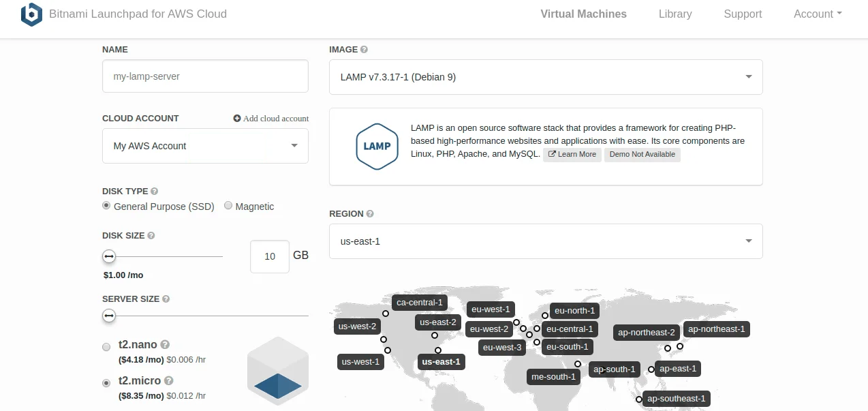
Task: Click the help icon beside SERVER SIZE
Action: point(166,299)
